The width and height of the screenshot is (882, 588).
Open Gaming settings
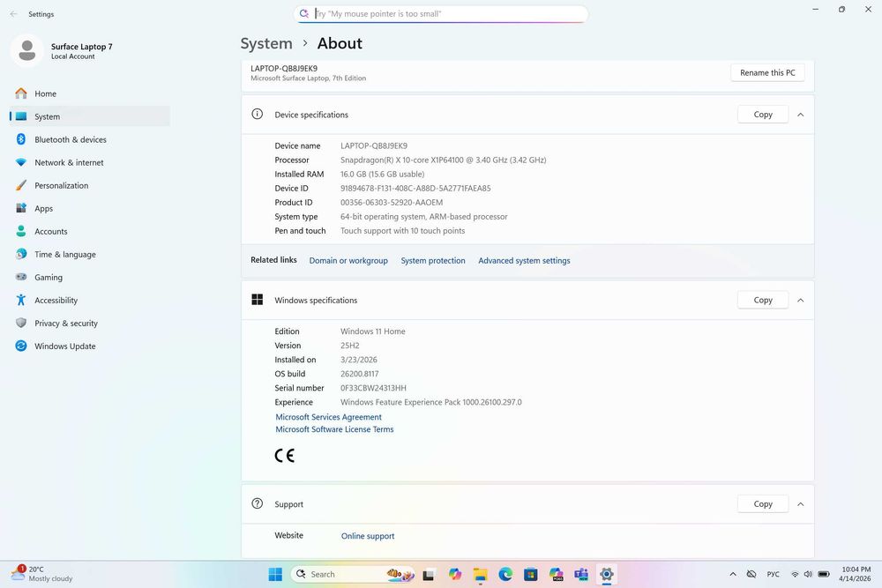(90, 277)
